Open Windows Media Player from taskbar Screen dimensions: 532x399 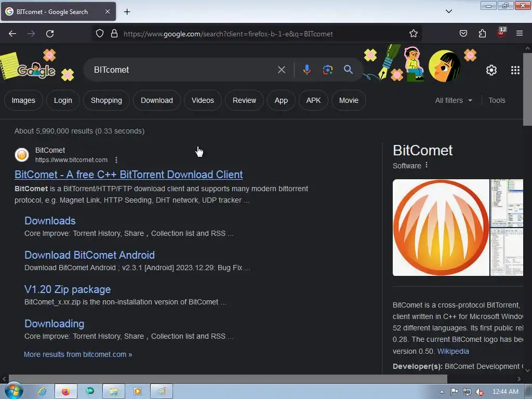(138, 392)
